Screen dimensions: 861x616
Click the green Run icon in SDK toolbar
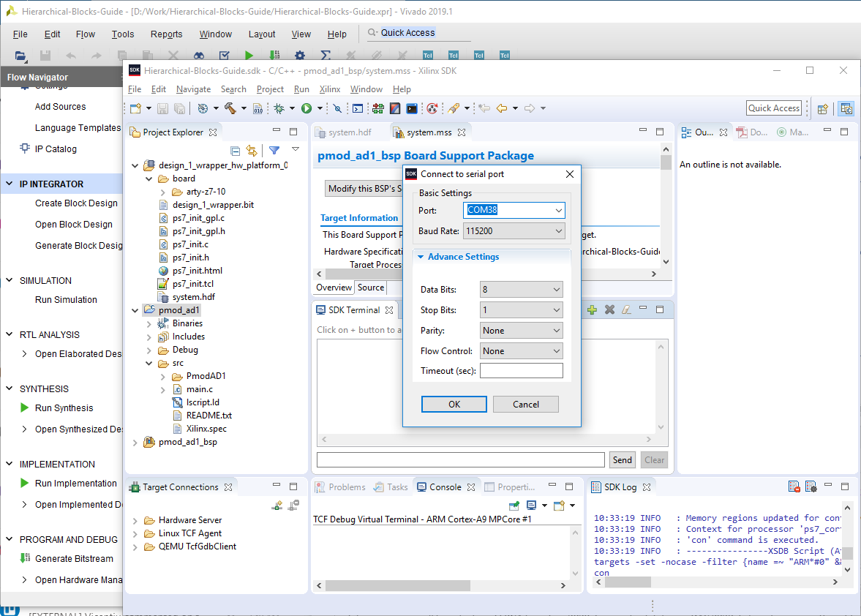coord(307,108)
